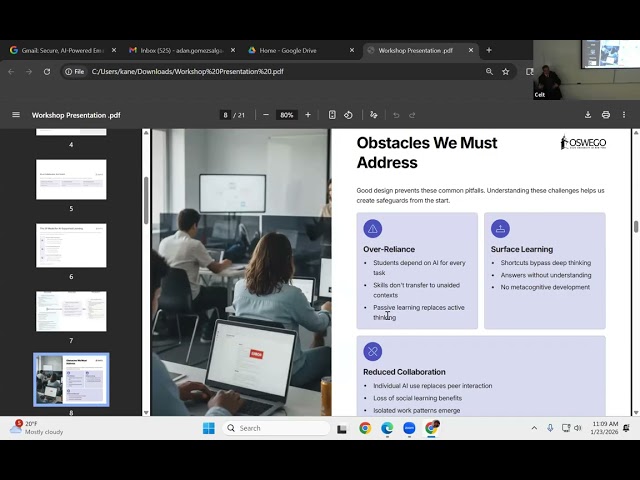The height and width of the screenshot is (480, 640).
Task: Click the Reduced Collaboration heading
Action: click(x=404, y=372)
